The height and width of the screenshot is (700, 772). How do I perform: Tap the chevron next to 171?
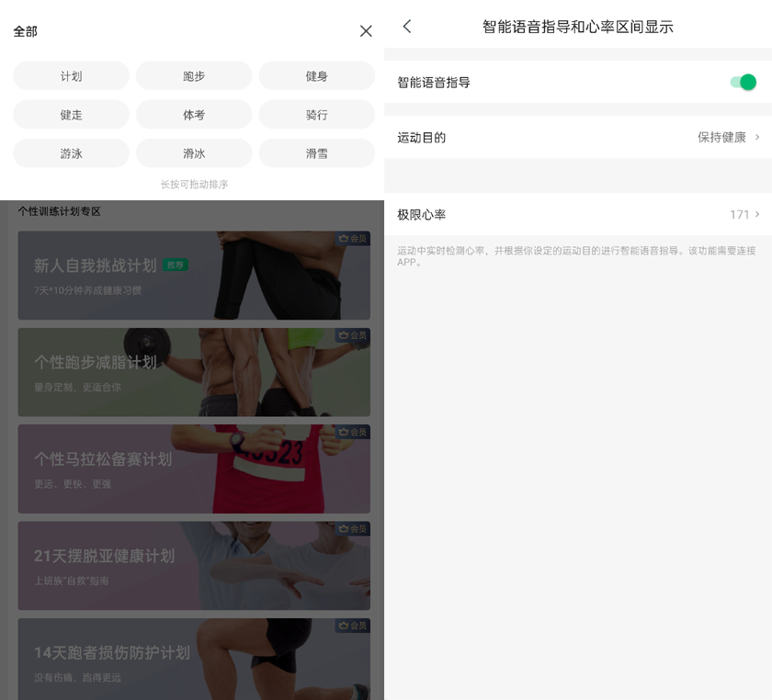point(757,214)
